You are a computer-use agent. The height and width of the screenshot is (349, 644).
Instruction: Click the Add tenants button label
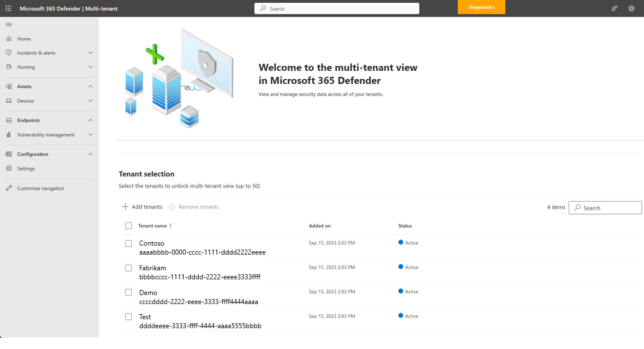tap(147, 207)
